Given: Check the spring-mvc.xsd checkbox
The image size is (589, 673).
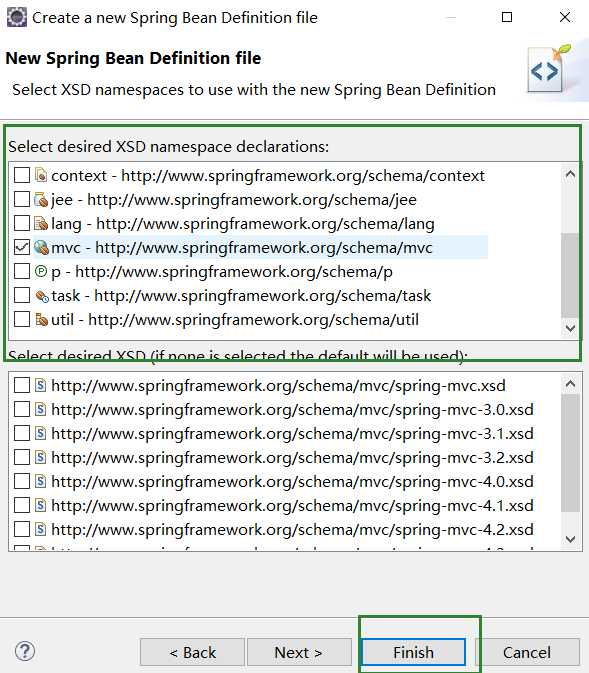Looking at the screenshot, I should (x=22, y=385).
